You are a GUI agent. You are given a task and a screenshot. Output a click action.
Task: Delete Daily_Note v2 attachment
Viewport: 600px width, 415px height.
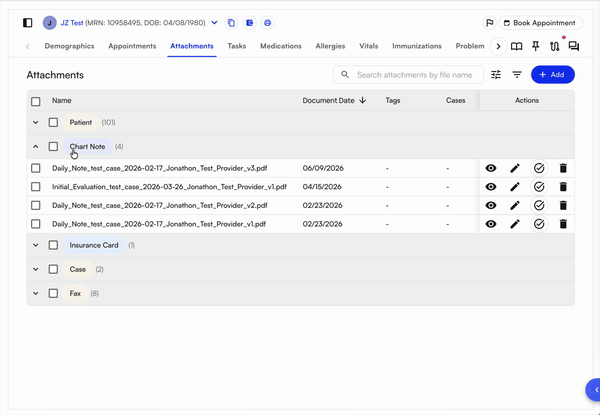coord(563,206)
